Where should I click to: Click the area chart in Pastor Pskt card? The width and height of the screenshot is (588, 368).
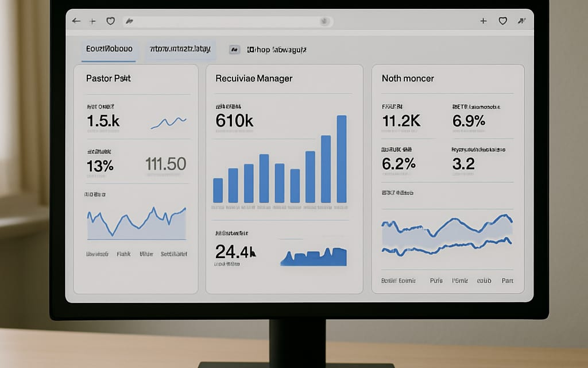tap(137, 224)
